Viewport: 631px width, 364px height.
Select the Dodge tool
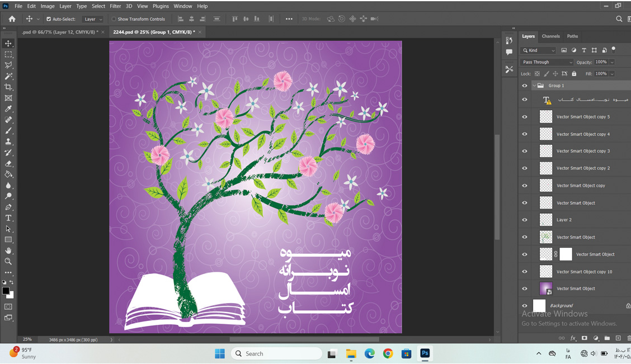click(8, 196)
